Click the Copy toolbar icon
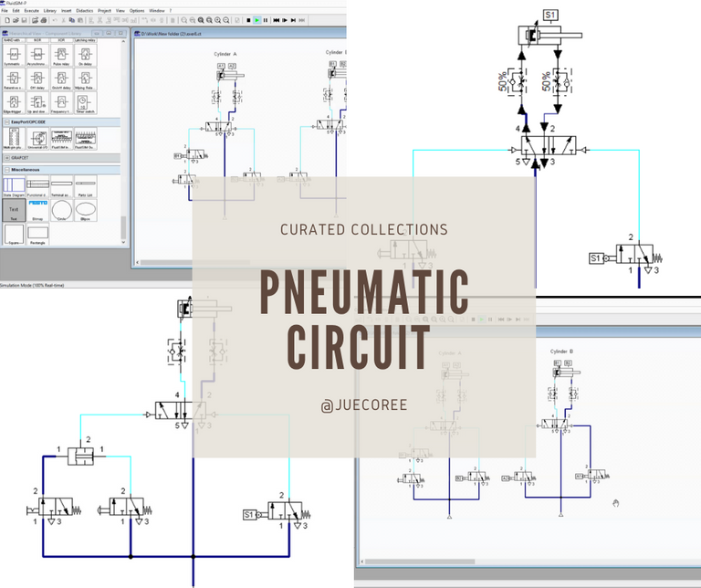The height and width of the screenshot is (588, 701). [x=71, y=20]
